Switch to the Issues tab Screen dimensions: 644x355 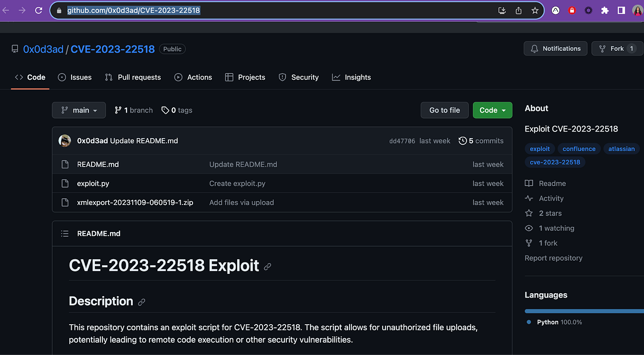74,77
